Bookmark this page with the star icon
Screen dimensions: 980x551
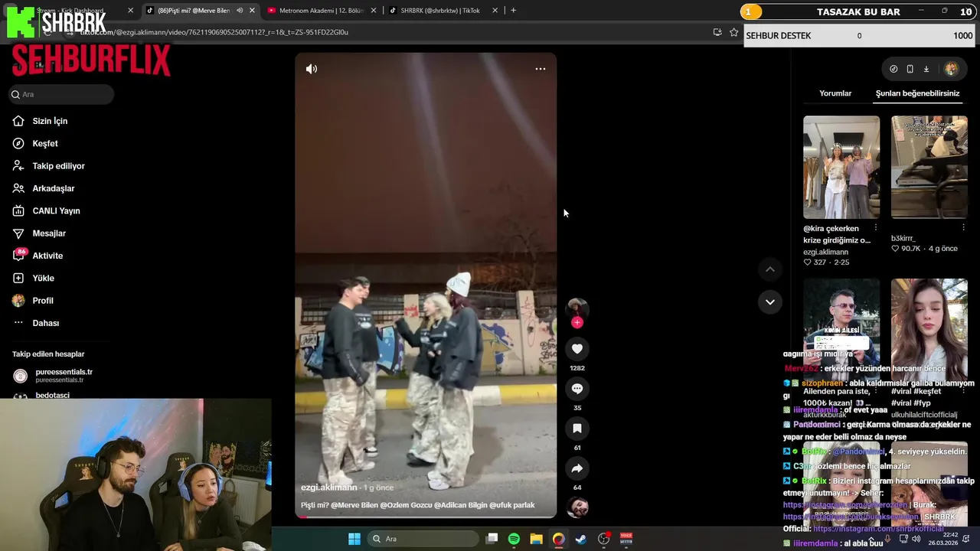pyautogui.click(x=733, y=32)
